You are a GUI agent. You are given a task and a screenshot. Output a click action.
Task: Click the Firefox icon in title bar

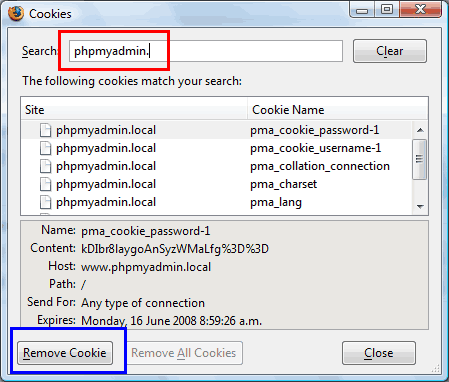tap(16, 13)
